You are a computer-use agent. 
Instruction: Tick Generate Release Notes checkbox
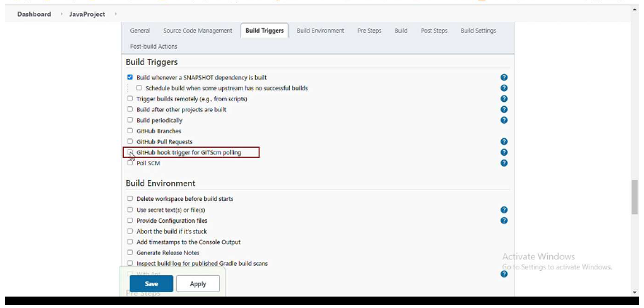pos(130,252)
